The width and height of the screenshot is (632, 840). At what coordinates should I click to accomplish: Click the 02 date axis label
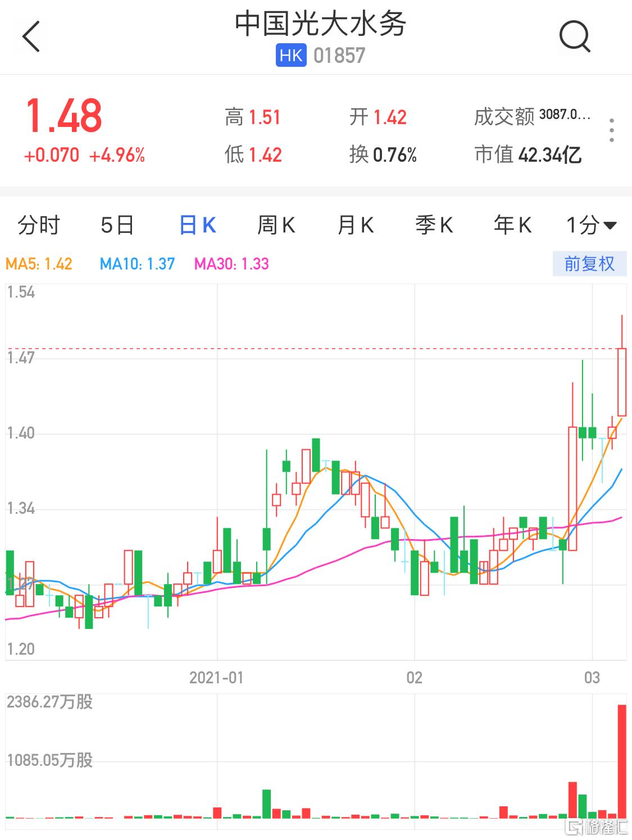coord(414,678)
